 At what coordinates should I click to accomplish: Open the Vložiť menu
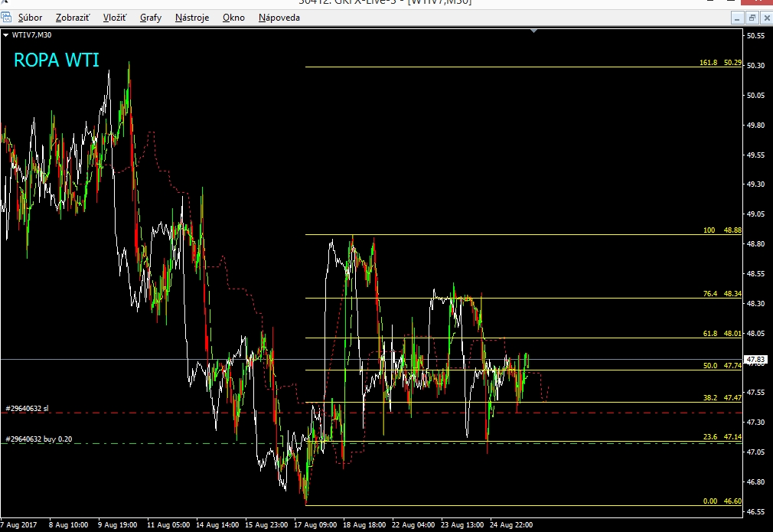(x=114, y=18)
